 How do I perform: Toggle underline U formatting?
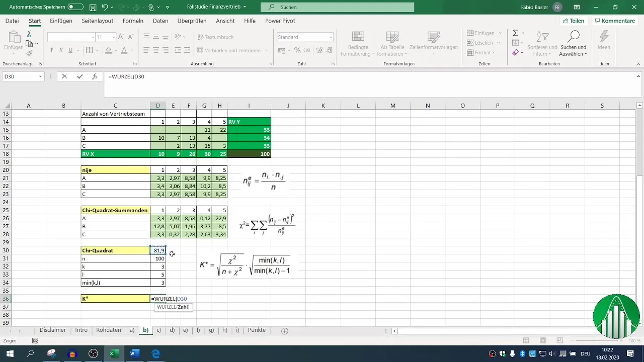click(x=70, y=50)
